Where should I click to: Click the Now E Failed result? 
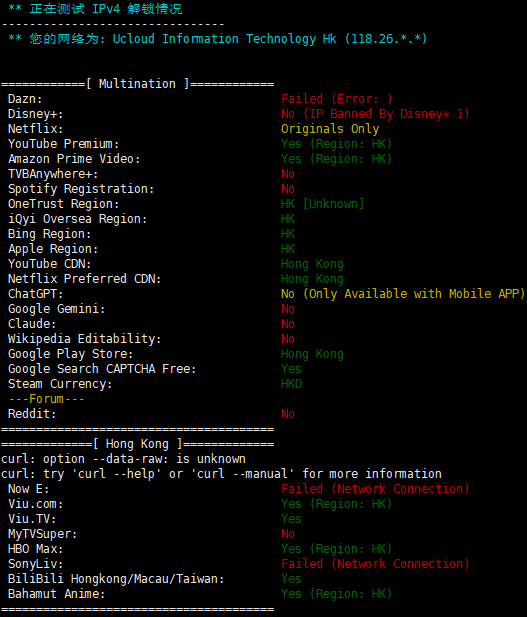coord(375,489)
